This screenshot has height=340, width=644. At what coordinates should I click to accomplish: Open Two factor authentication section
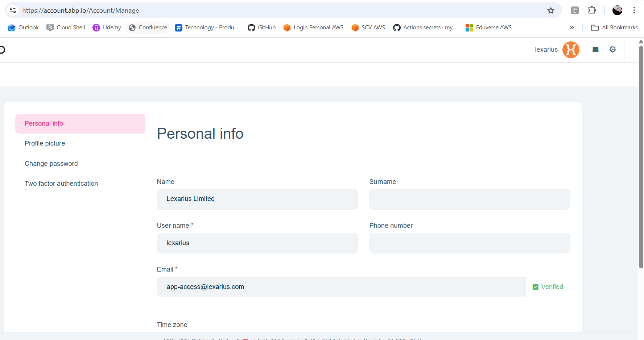61,184
